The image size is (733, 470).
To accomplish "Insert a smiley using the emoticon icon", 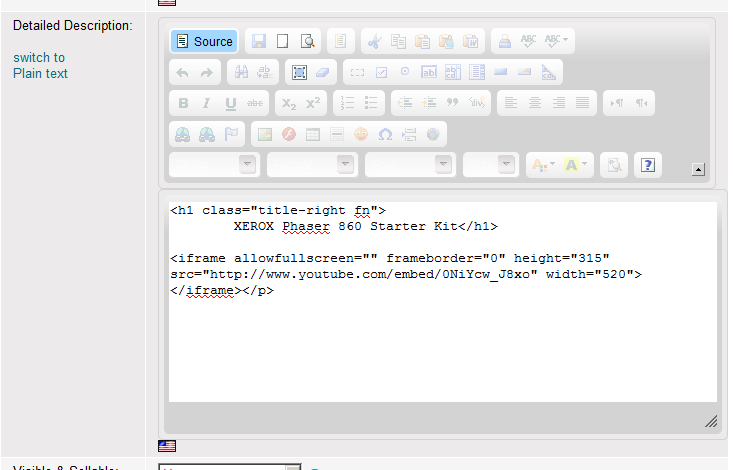I will click(361, 134).
